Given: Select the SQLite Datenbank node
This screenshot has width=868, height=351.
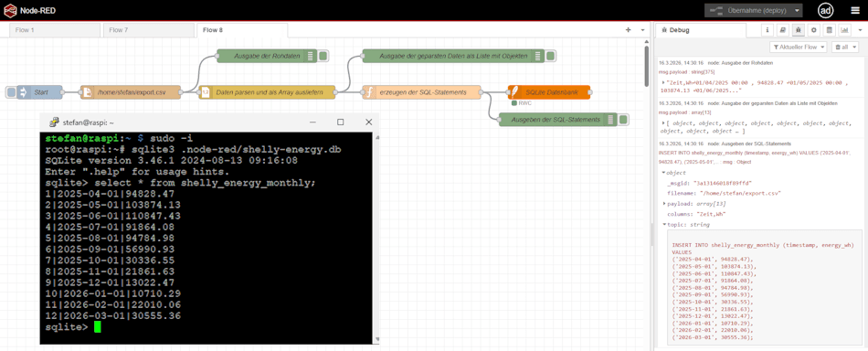Looking at the screenshot, I should coord(549,92).
